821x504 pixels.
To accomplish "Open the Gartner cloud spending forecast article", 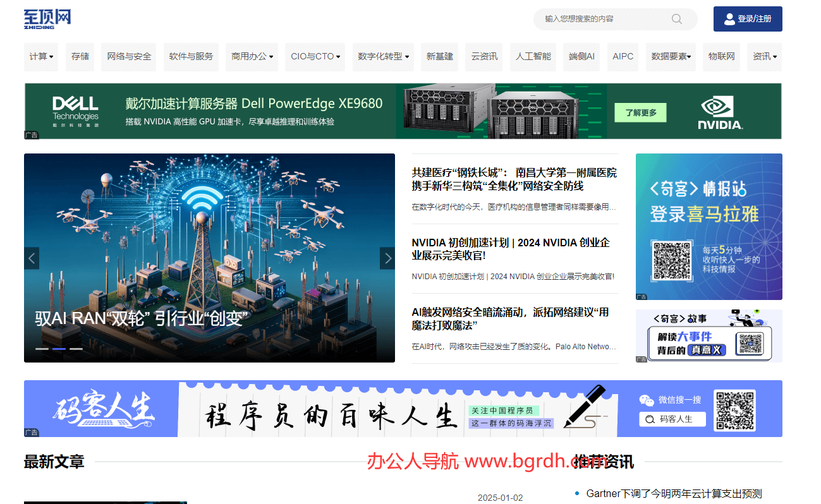I will click(674, 493).
